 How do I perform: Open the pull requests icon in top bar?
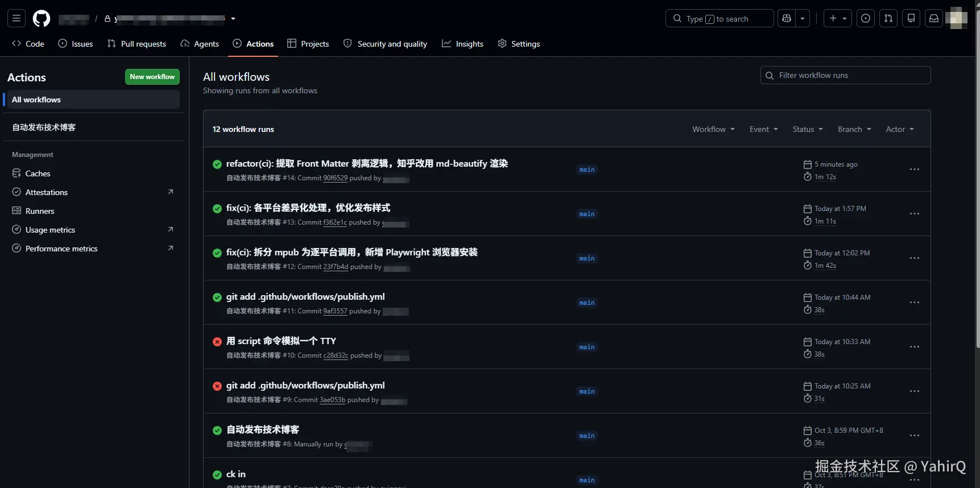point(888,18)
